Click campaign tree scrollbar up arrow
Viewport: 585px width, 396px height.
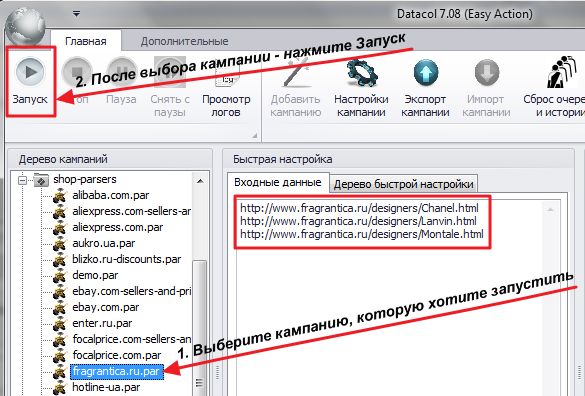point(200,181)
